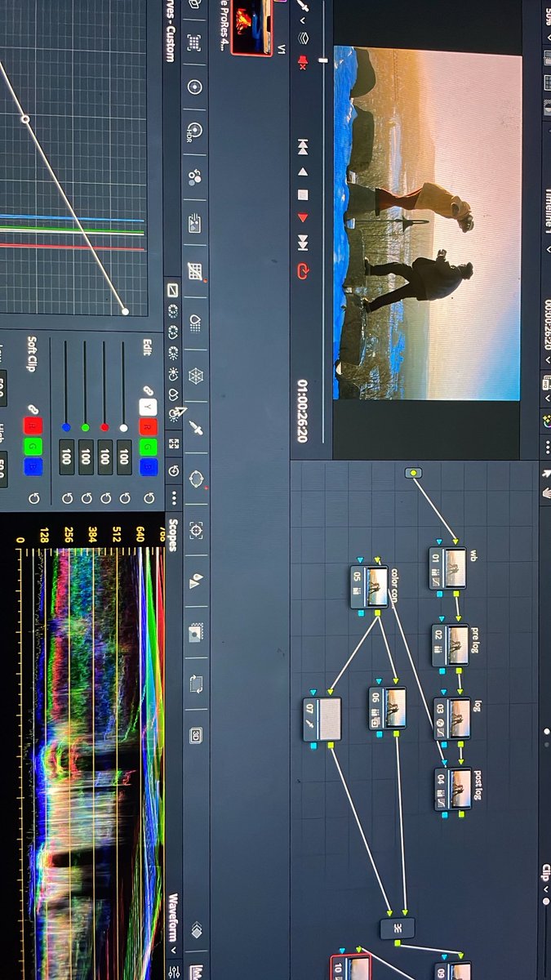Open the 3D stereoscopic palette
551x980 pixels.
[196, 735]
